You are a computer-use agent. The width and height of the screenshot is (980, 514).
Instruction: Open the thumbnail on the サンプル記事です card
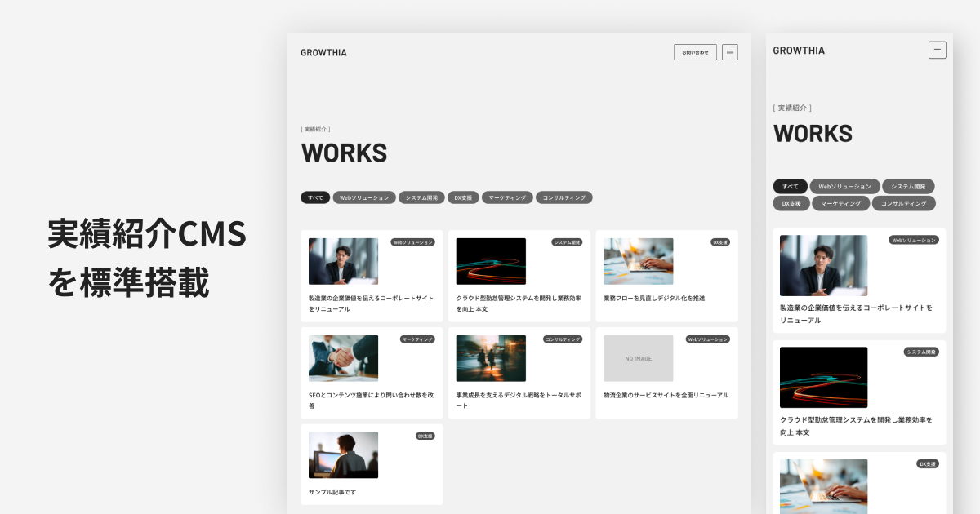343,455
